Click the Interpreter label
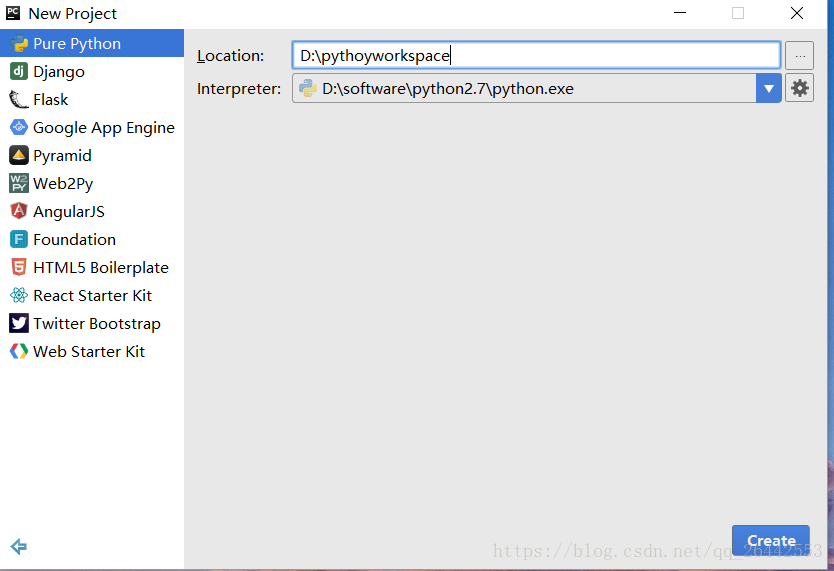The image size is (834, 571). click(x=239, y=88)
